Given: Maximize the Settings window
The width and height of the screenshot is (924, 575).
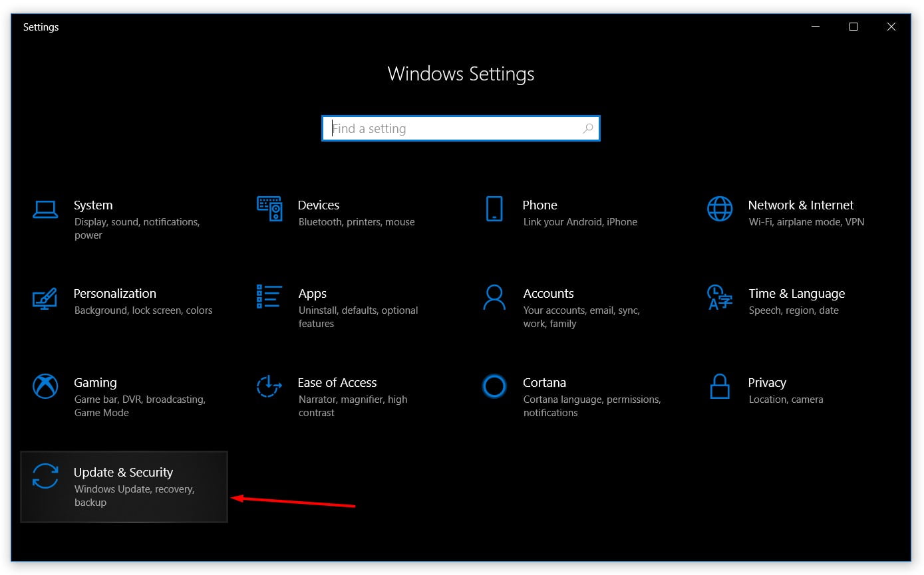Looking at the screenshot, I should pyautogui.click(x=853, y=27).
